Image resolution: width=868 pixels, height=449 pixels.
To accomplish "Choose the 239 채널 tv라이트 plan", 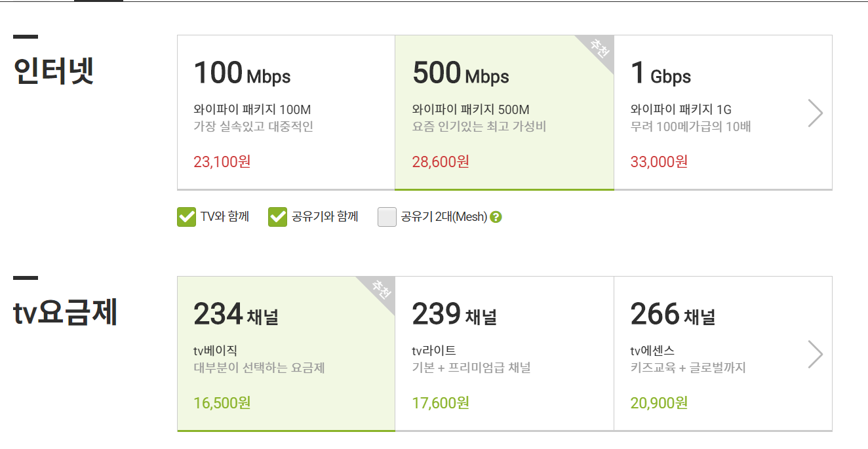I will point(504,353).
